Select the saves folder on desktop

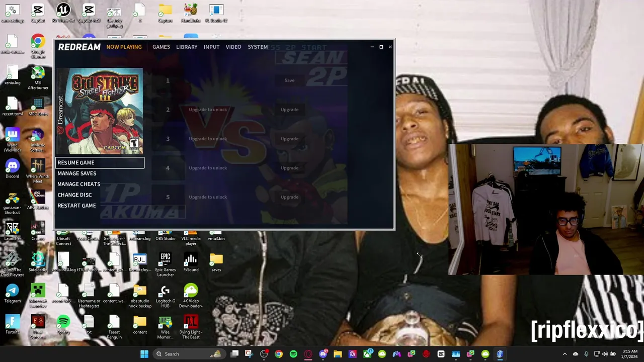(216, 262)
